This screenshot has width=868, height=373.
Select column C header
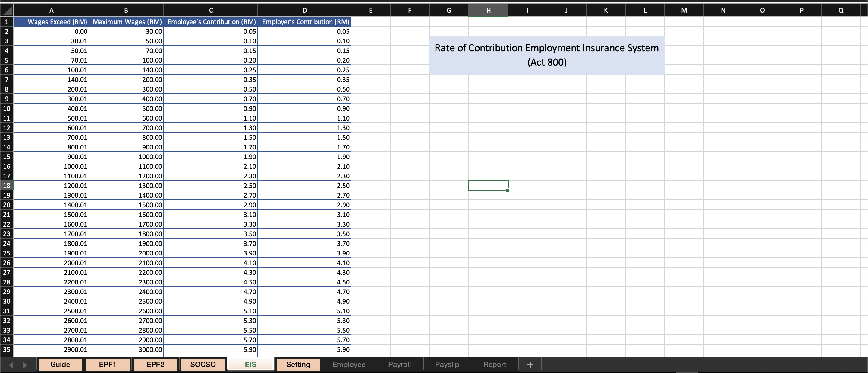tap(211, 10)
